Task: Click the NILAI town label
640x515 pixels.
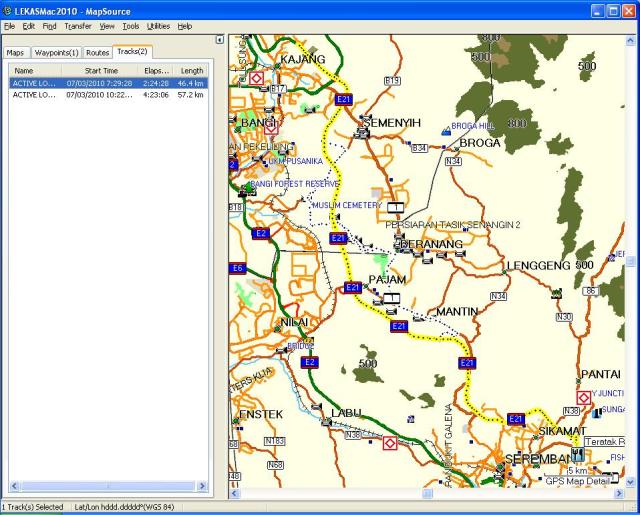Action: 294,322
